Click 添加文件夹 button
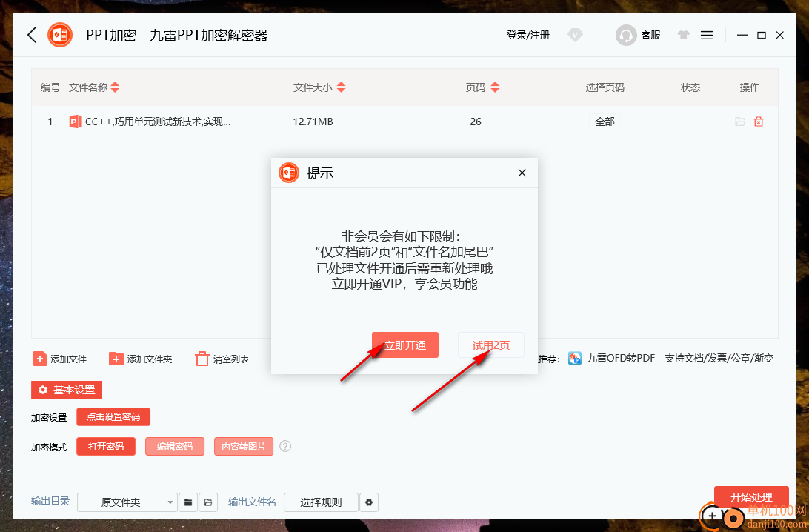This screenshot has width=809, height=532. (x=140, y=359)
